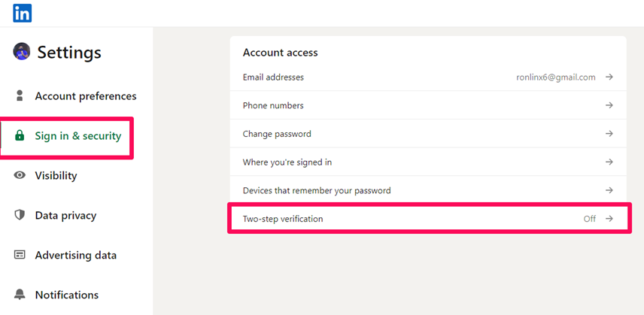This screenshot has width=644, height=315.
Task: Click the Notifications bell icon
Action: (20, 295)
